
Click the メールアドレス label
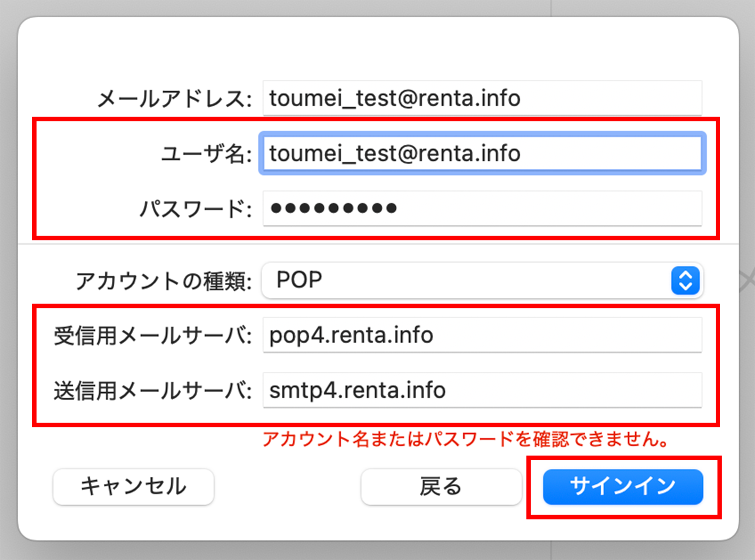point(175,99)
